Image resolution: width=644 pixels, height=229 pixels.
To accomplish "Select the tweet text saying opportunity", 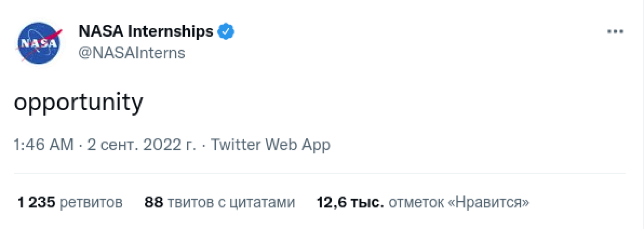I will 79,102.
